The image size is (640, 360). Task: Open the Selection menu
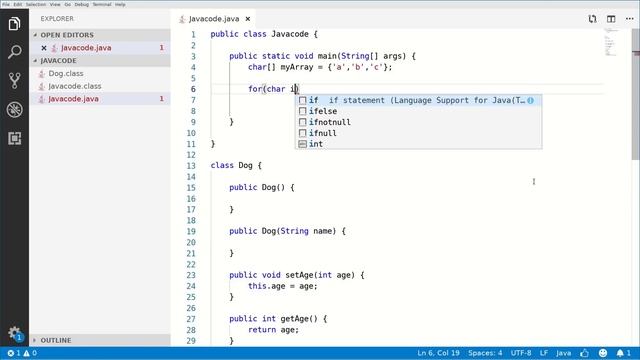(36, 4)
